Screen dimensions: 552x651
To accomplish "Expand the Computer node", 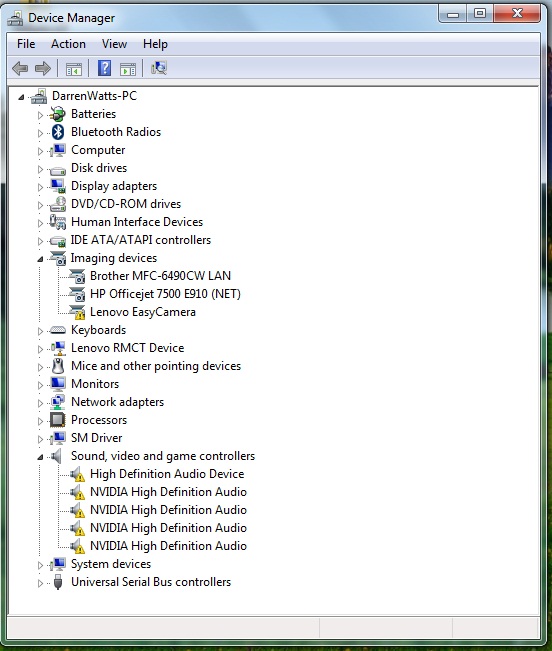I will click(40, 151).
